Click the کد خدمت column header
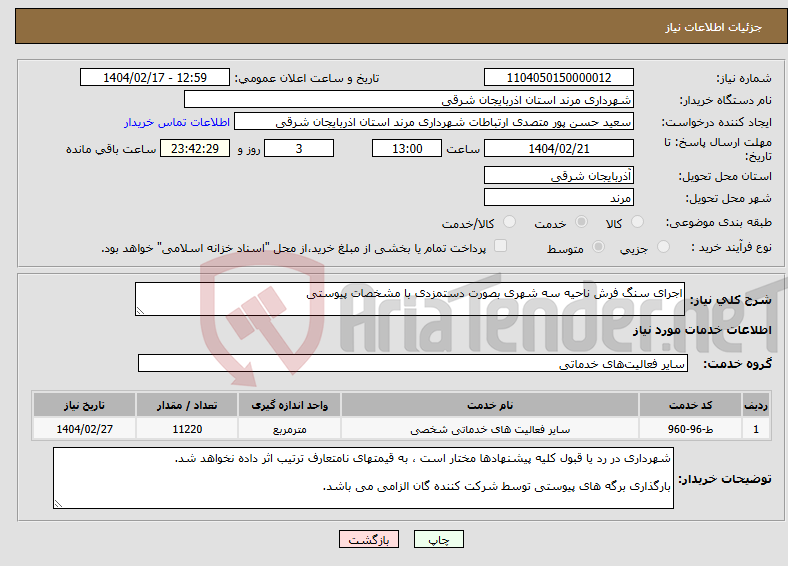788x566 pixels. point(691,405)
